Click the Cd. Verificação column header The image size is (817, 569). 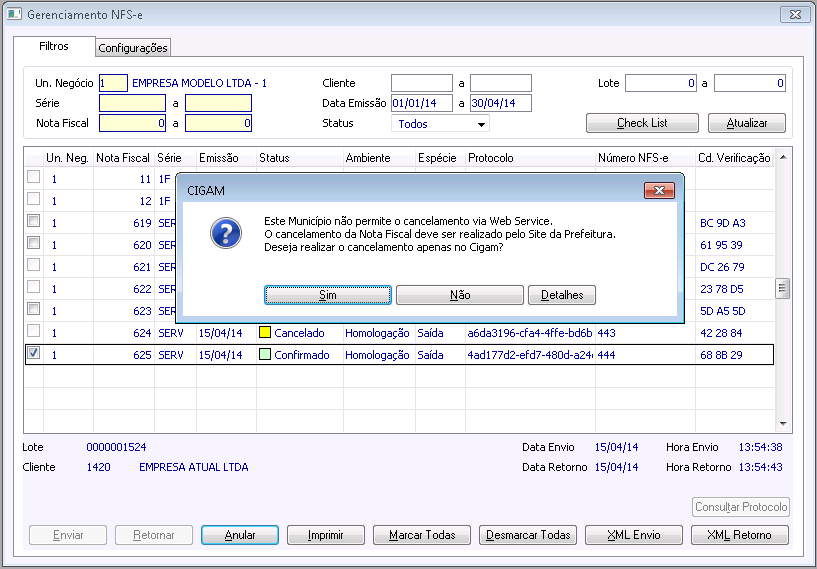[734, 158]
